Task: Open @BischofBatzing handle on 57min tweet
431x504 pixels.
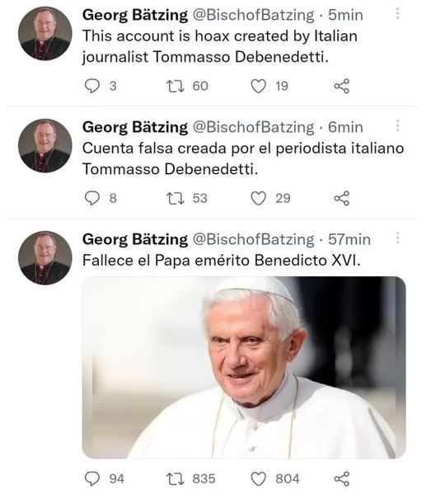Action: click(x=253, y=239)
